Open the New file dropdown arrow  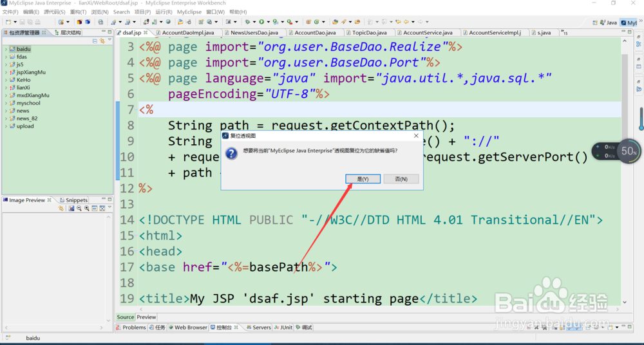pos(15,22)
